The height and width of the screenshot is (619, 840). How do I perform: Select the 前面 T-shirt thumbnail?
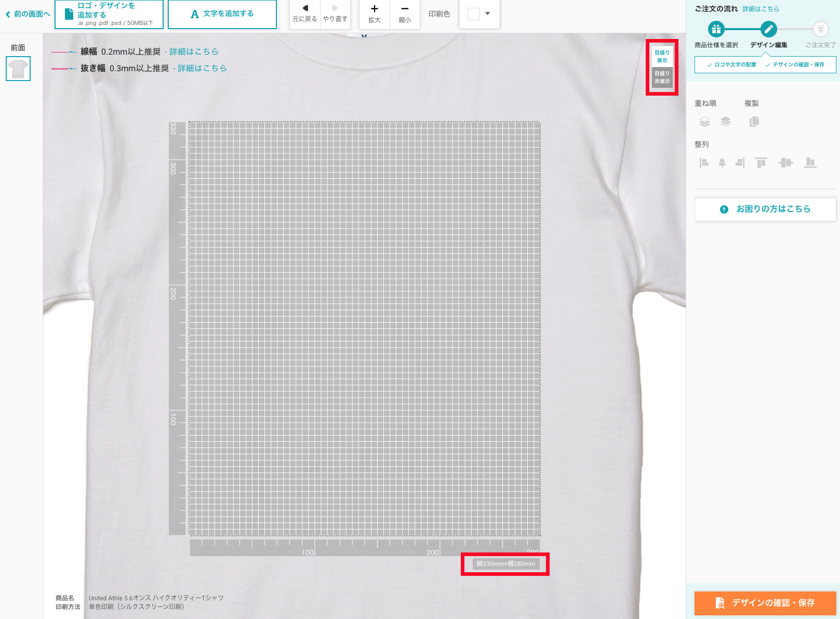point(18,69)
